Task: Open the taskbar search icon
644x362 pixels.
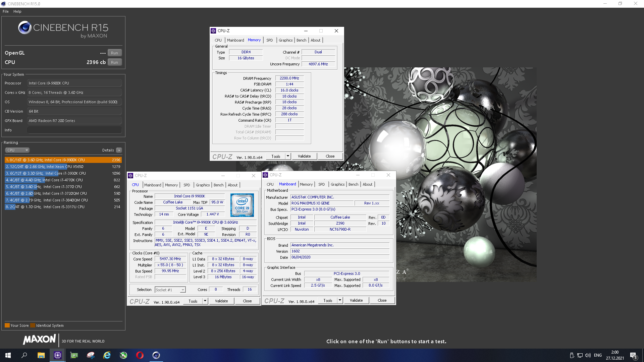Action: [24, 355]
